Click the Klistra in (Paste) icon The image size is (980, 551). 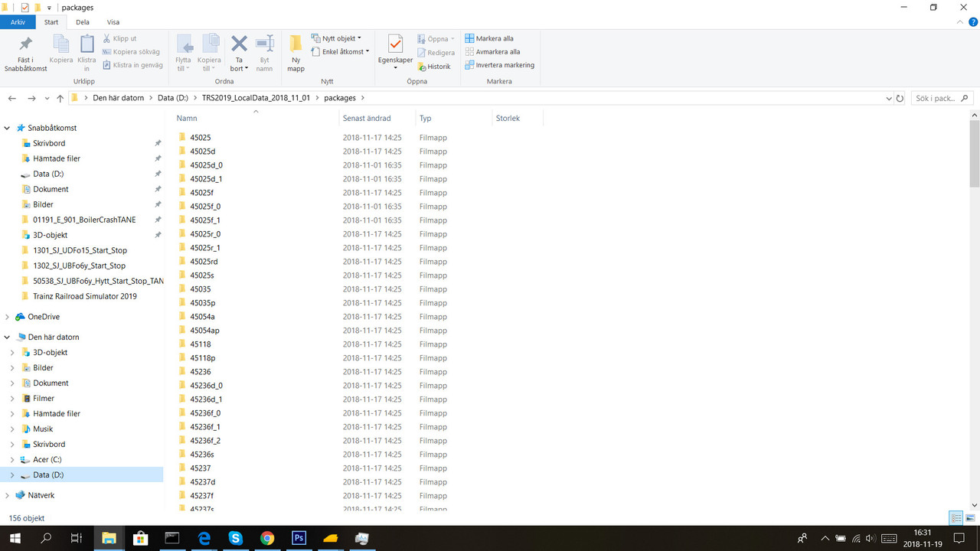pos(87,52)
